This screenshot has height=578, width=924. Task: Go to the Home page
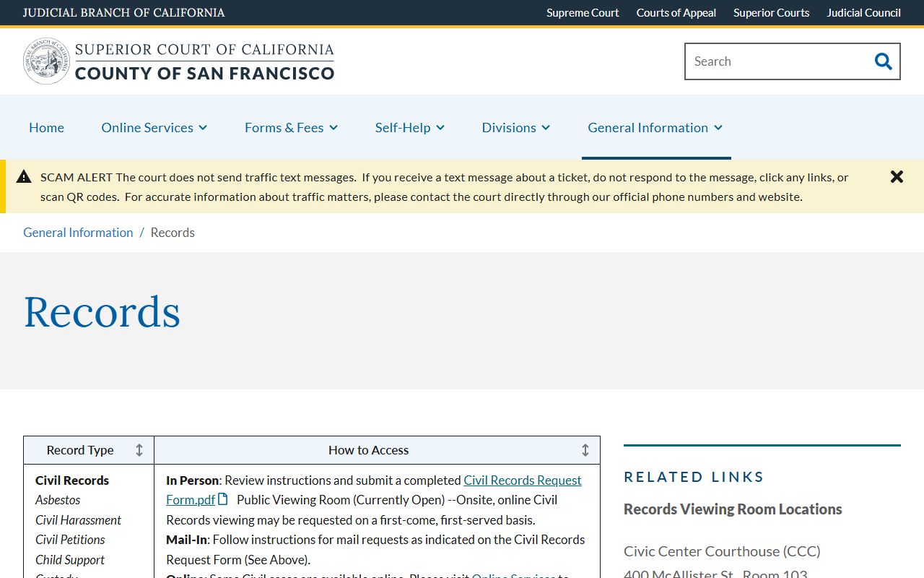click(x=46, y=127)
